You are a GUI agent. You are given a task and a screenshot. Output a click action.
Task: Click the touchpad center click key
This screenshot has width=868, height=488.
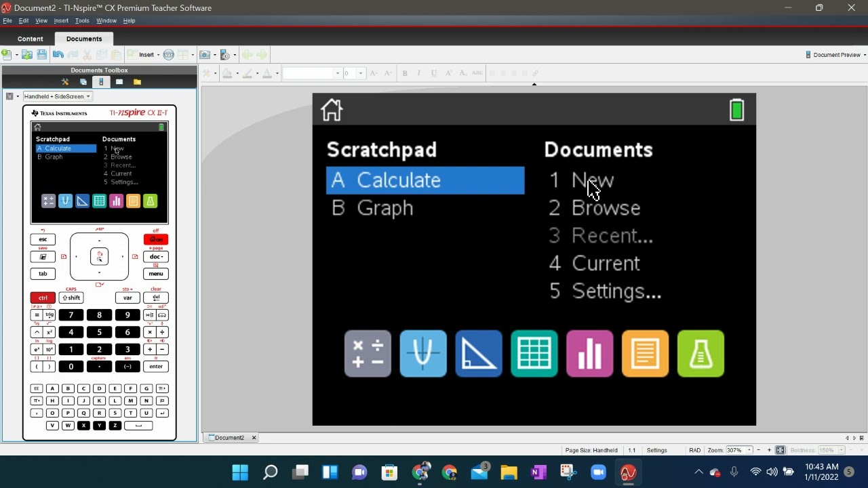point(99,257)
